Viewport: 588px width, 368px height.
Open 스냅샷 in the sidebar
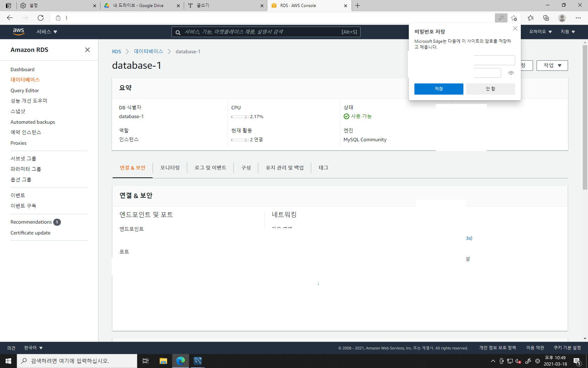point(18,111)
